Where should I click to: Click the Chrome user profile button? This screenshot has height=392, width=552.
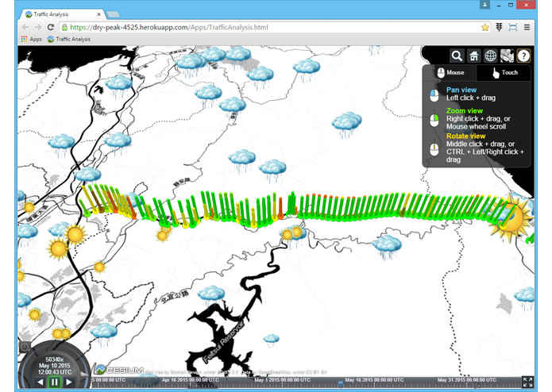485,5
